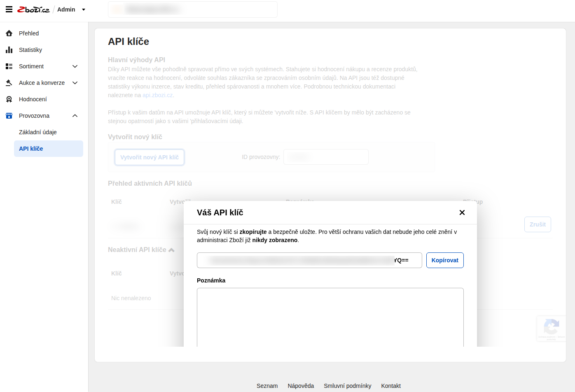This screenshot has height=392, width=575.
Task: Click the Sortiment list icon
Action: point(9,66)
